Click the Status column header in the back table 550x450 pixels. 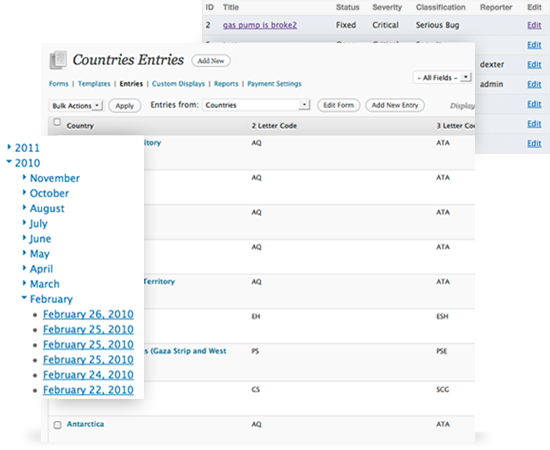(348, 7)
